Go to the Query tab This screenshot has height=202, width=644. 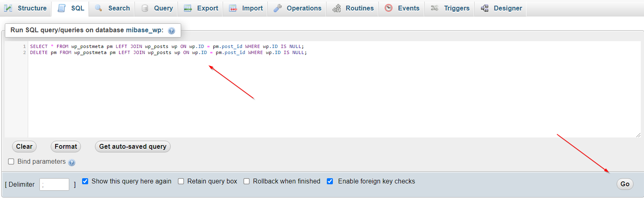tap(157, 8)
